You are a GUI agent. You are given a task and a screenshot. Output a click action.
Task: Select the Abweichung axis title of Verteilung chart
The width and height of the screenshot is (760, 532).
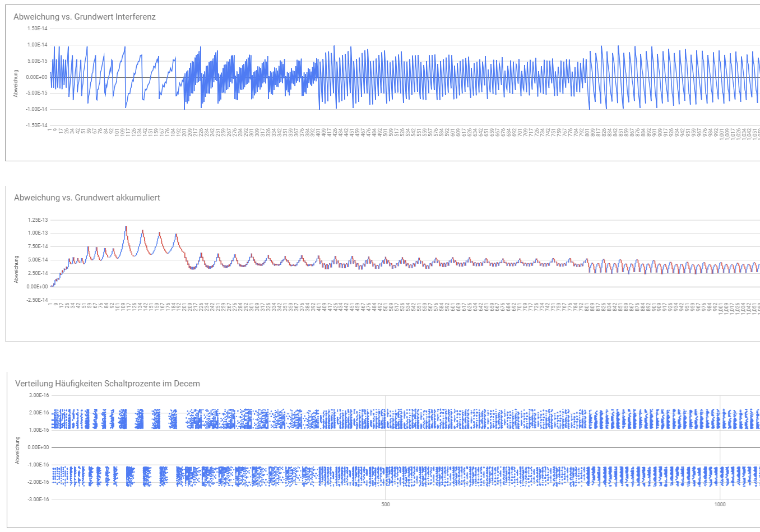[17, 450]
